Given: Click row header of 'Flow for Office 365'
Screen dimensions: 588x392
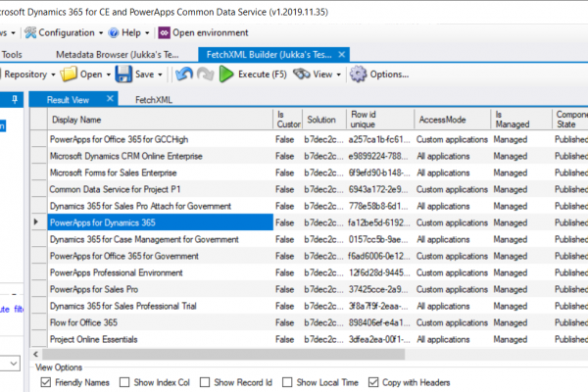Looking at the screenshot, I should pos(38,322).
